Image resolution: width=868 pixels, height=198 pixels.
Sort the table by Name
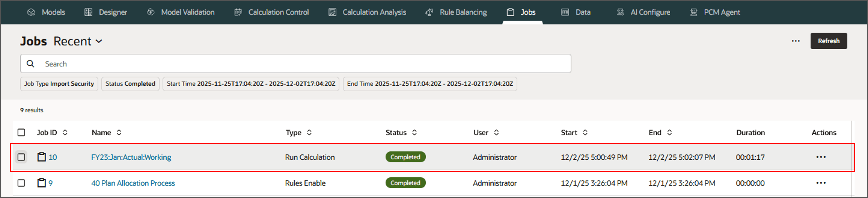(119, 133)
